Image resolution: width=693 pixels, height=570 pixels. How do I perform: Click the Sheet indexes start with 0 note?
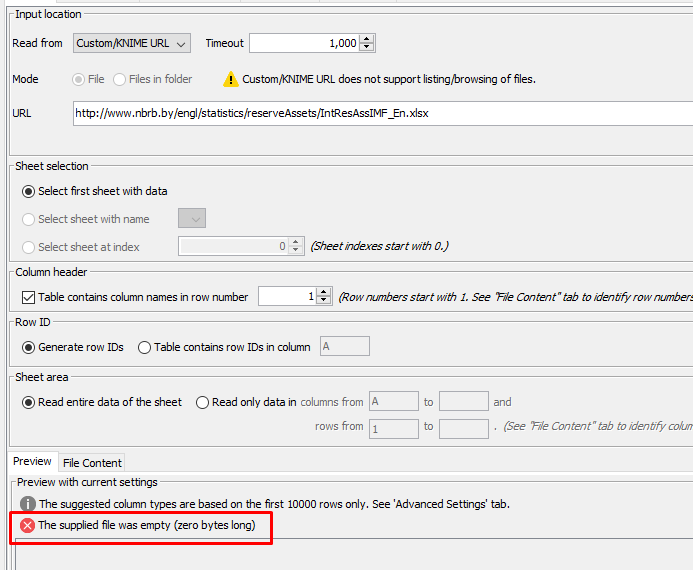[380, 246]
